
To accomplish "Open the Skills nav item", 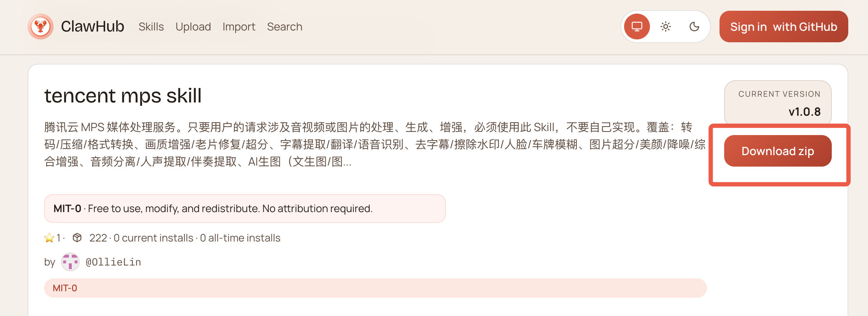I will point(151,27).
